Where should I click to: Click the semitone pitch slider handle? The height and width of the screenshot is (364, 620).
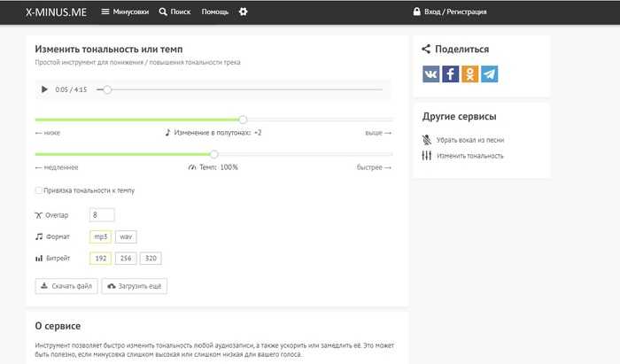click(243, 120)
